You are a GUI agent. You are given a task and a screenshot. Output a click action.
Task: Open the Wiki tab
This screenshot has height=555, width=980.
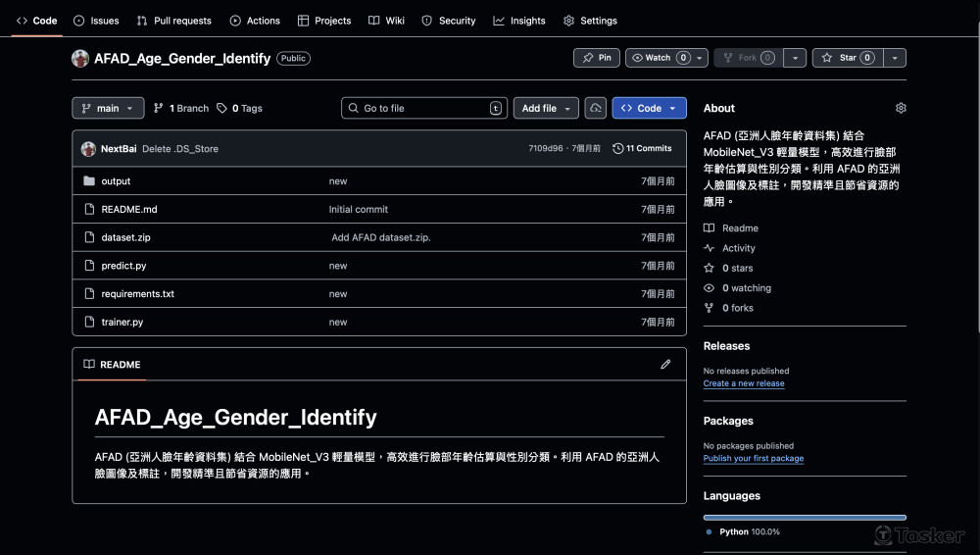pos(386,21)
